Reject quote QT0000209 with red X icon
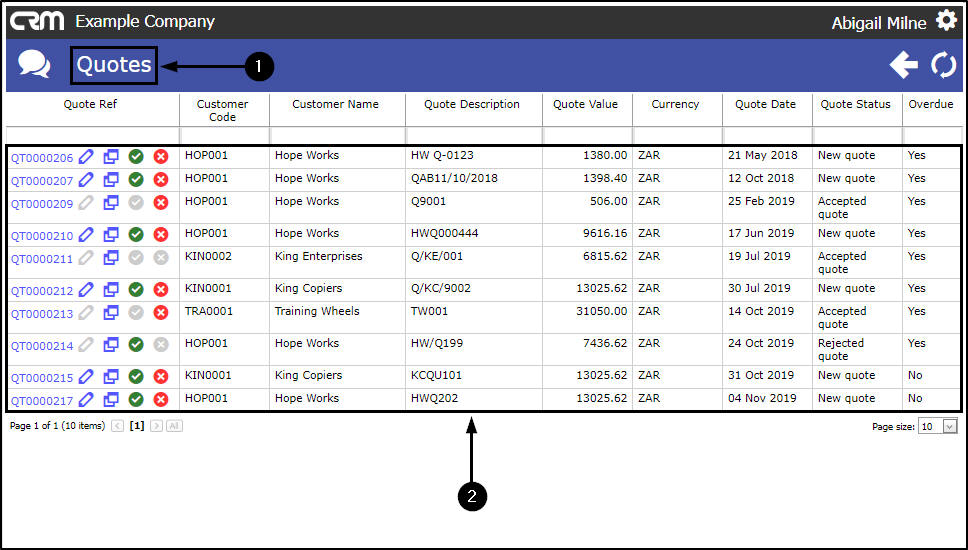The height and width of the screenshot is (550, 968). click(161, 202)
